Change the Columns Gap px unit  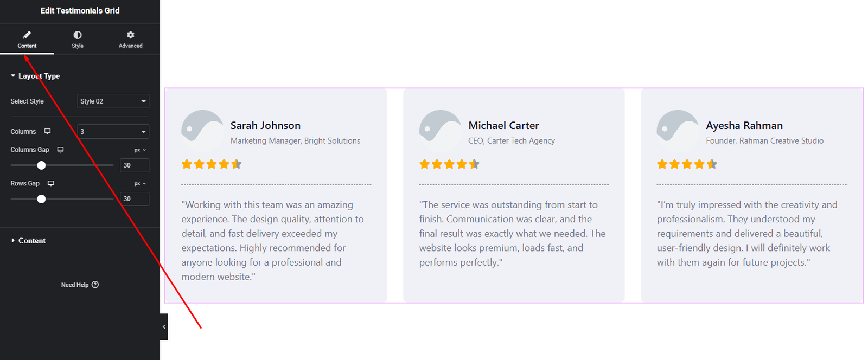(140, 150)
